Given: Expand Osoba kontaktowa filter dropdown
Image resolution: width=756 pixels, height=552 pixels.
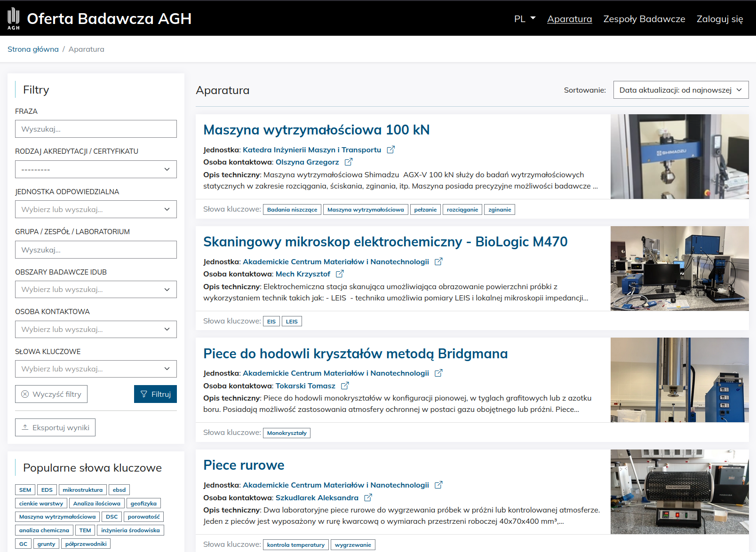Looking at the screenshot, I should pos(96,329).
